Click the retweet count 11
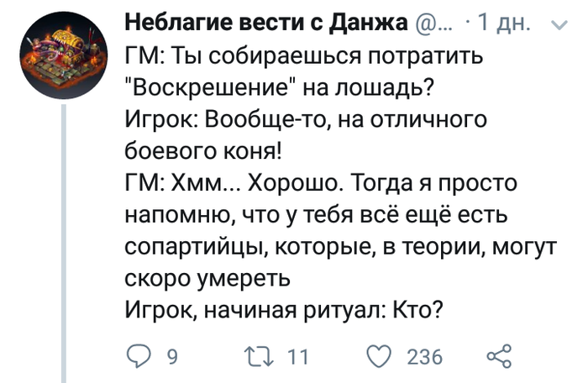 pos(297,357)
